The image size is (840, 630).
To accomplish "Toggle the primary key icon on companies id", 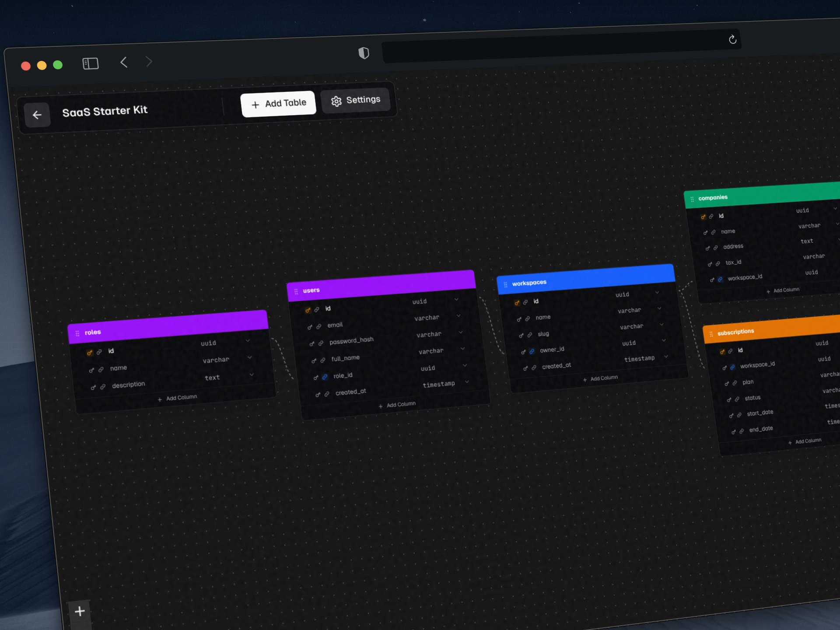I will pos(703,217).
